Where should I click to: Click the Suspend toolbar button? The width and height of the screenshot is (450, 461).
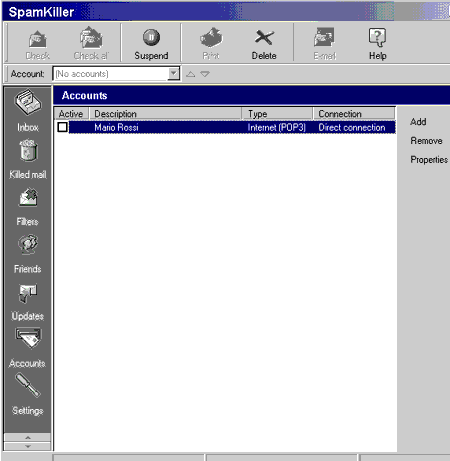[x=151, y=44]
